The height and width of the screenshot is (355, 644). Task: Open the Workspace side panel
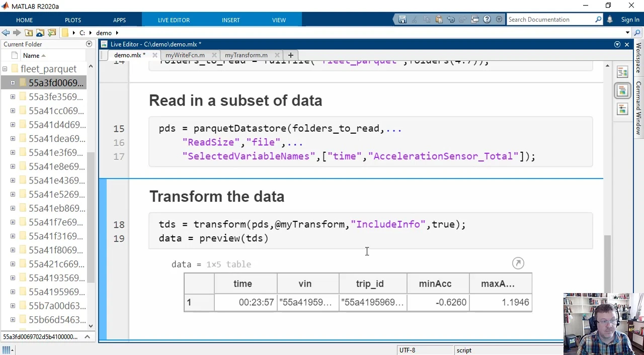[638, 58]
